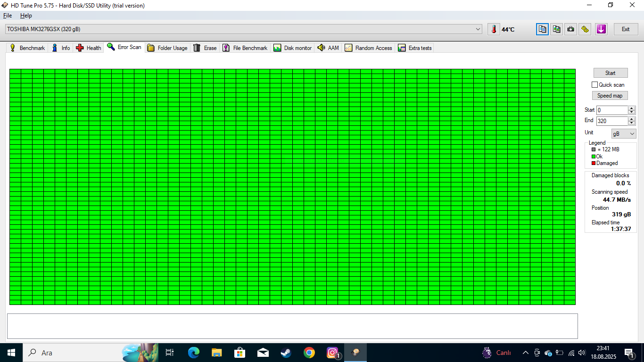Open the Random Access tab

coord(368,48)
